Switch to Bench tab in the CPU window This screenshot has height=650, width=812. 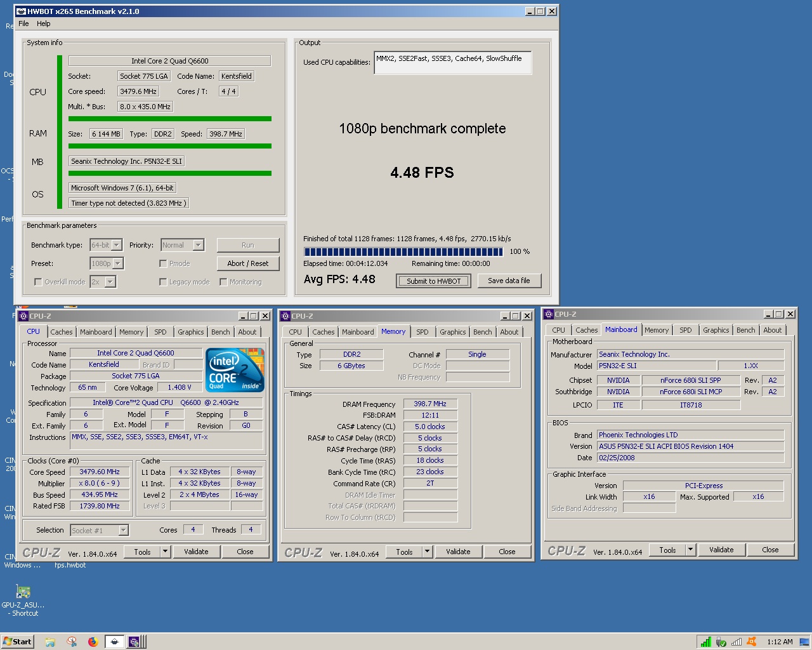(221, 332)
